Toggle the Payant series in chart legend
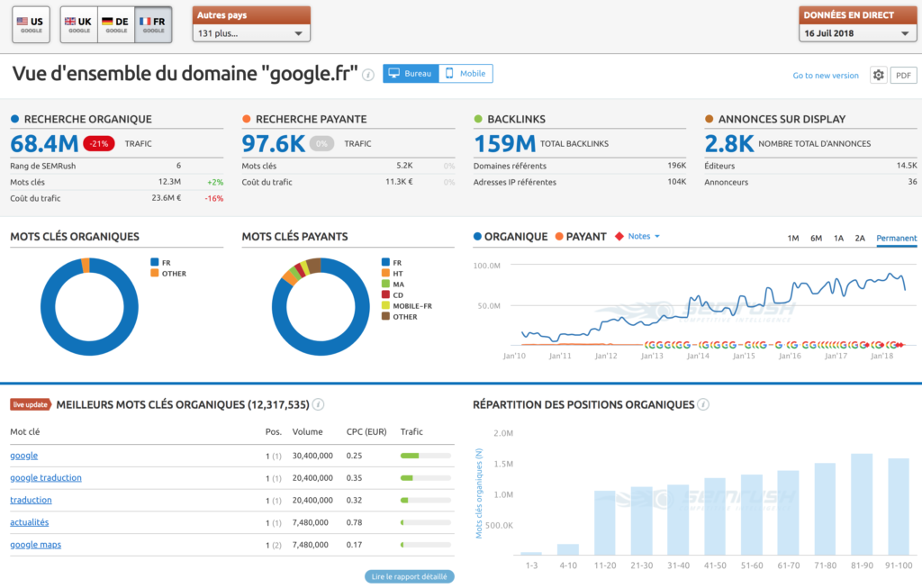 point(581,237)
